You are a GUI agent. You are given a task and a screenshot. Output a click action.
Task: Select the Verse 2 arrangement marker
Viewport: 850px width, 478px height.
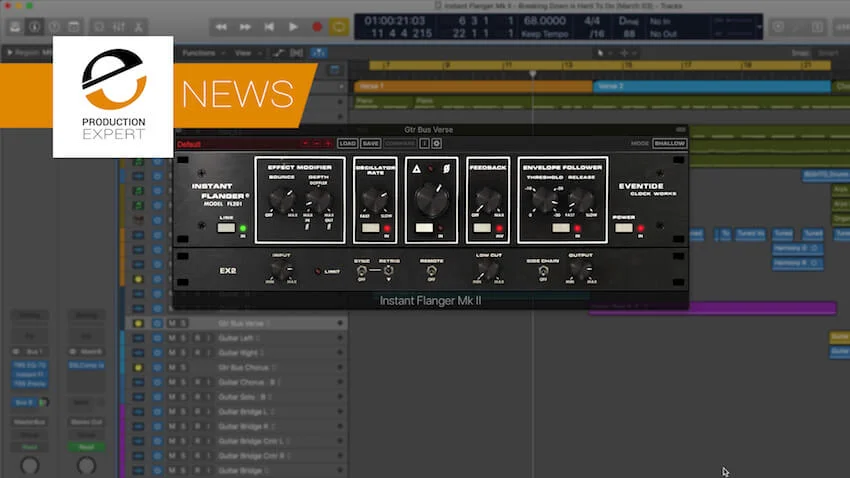[712, 86]
